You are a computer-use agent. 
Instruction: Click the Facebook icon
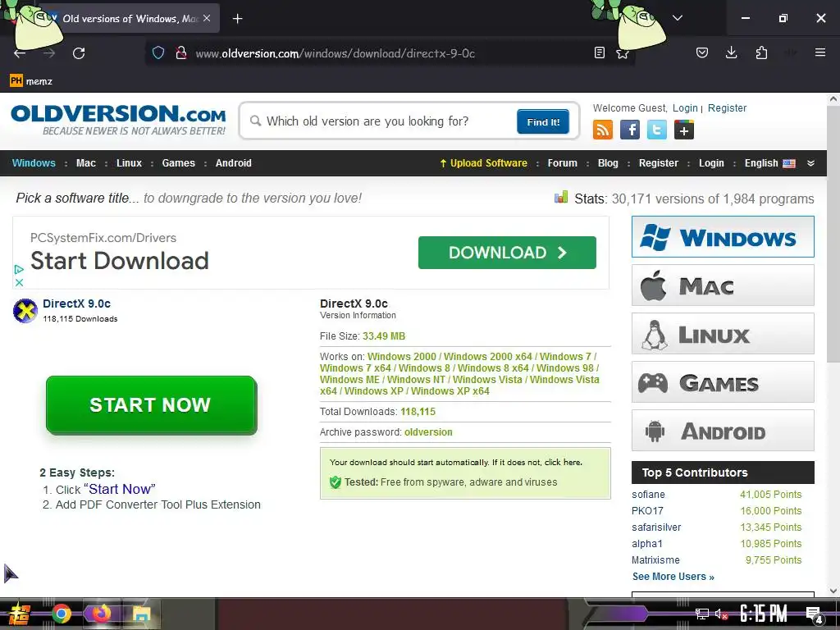point(630,130)
